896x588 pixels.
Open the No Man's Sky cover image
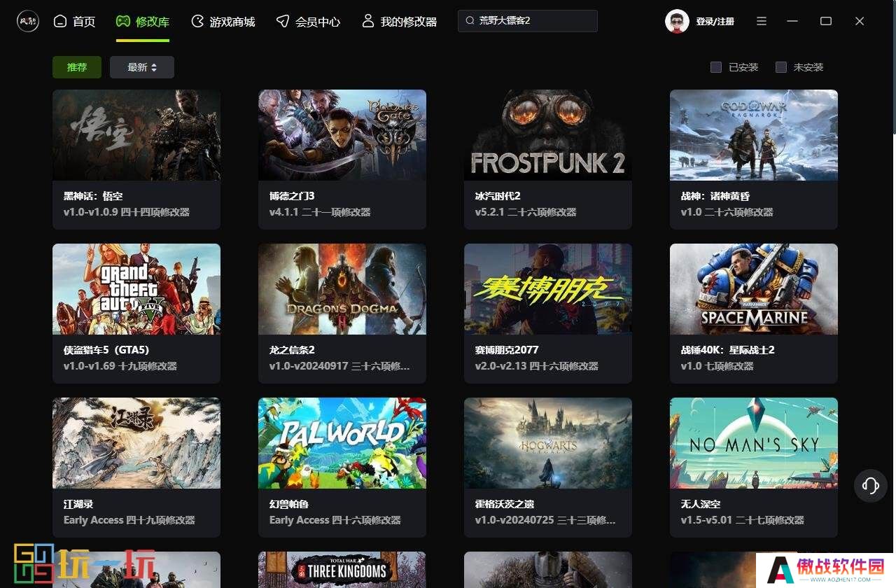pyautogui.click(x=754, y=443)
